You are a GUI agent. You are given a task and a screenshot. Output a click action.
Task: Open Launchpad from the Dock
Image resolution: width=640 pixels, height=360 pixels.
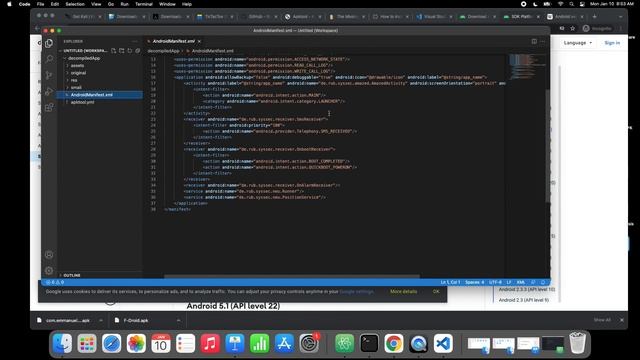(x=87, y=343)
